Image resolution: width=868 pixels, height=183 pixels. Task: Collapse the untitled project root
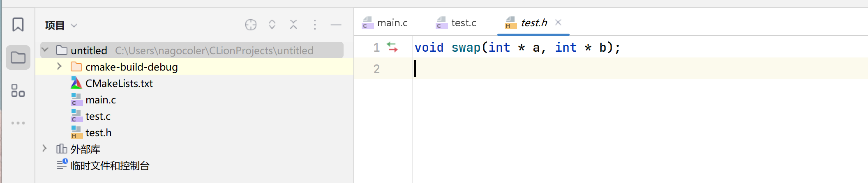[x=45, y=50]
